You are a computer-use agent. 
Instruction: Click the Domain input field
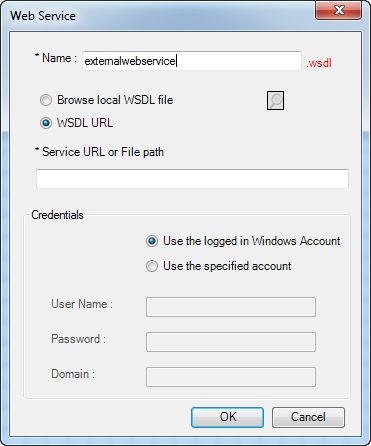pos(231,377)
